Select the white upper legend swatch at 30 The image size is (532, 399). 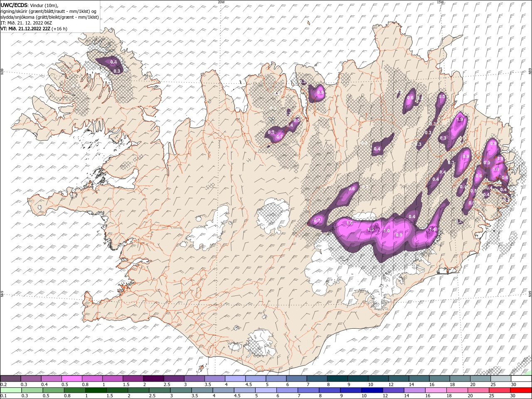521,379
